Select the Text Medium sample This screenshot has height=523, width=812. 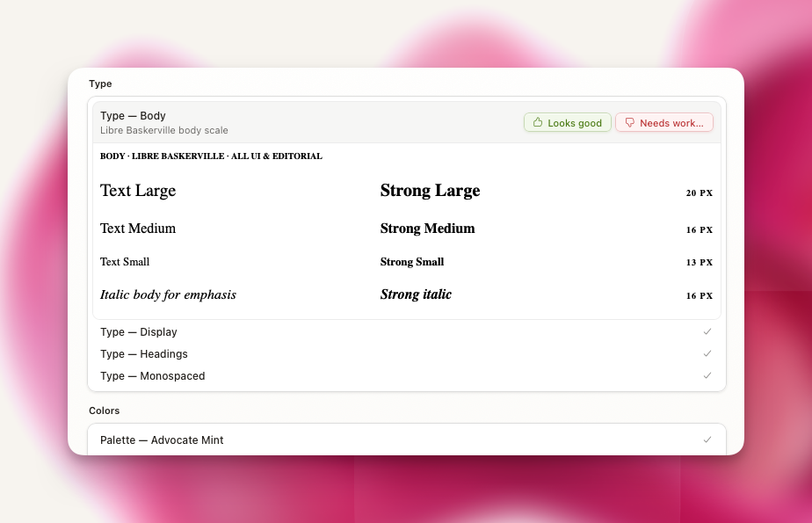pyautogui.click(x=138, y=229)
